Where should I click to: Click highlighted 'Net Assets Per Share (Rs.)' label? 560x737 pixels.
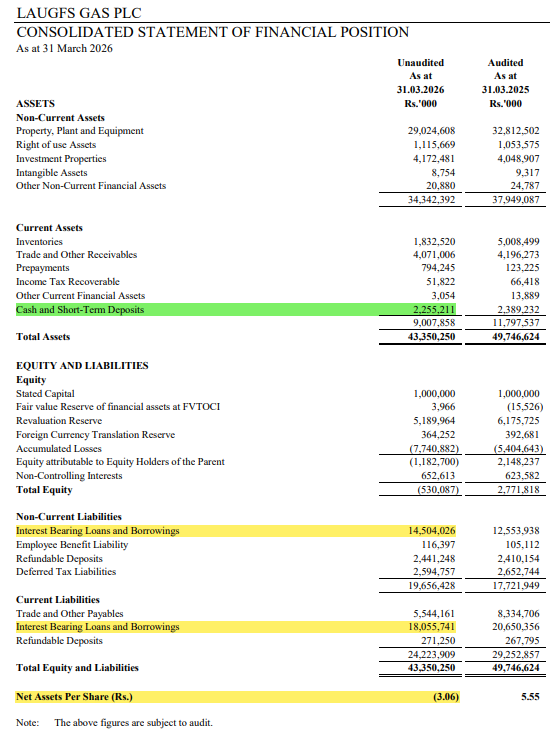pos(74,697)
